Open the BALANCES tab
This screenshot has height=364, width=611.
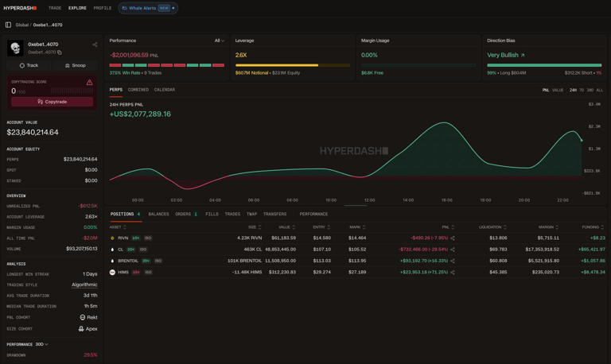[x=158, y=214]
